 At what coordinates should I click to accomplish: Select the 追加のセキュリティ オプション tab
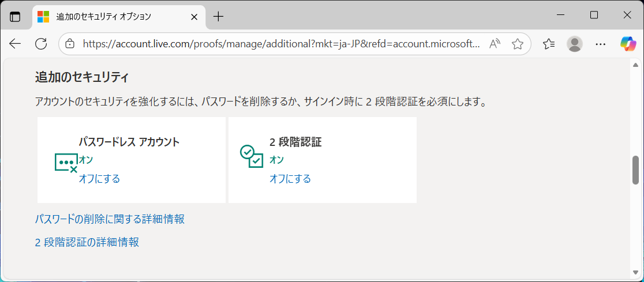[x=119, y=17]
